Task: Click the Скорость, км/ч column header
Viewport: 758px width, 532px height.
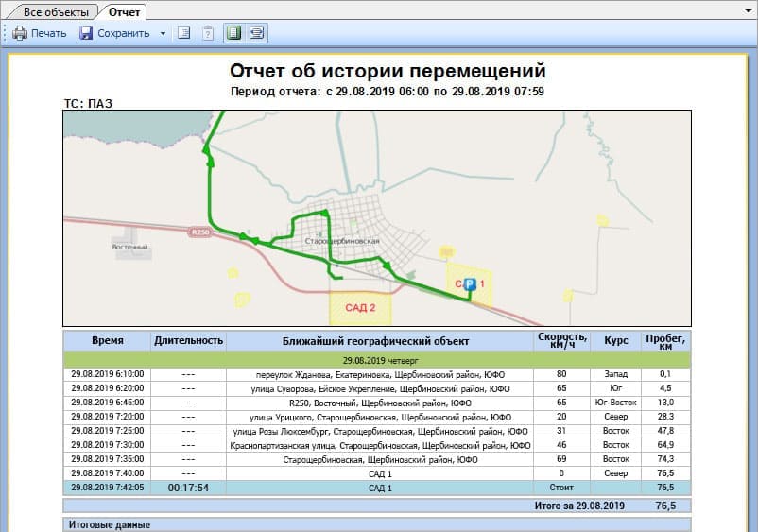Action: coord(561,340)
